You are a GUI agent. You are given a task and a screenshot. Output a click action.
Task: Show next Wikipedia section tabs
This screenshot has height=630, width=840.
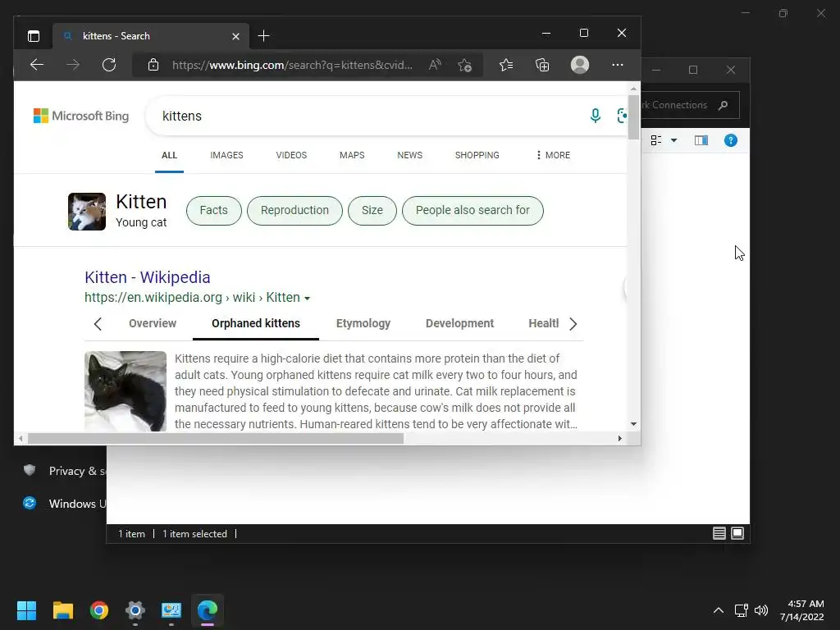point(573,323)
